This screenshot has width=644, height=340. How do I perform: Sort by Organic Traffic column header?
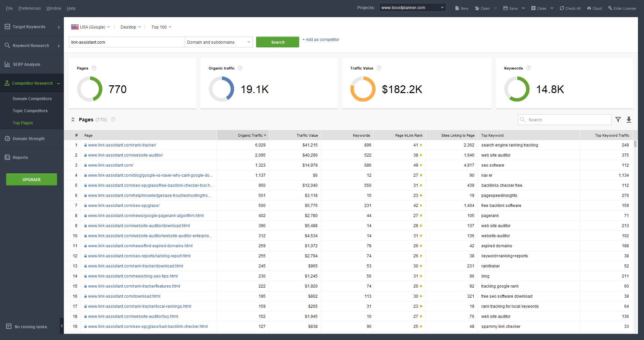243,135
